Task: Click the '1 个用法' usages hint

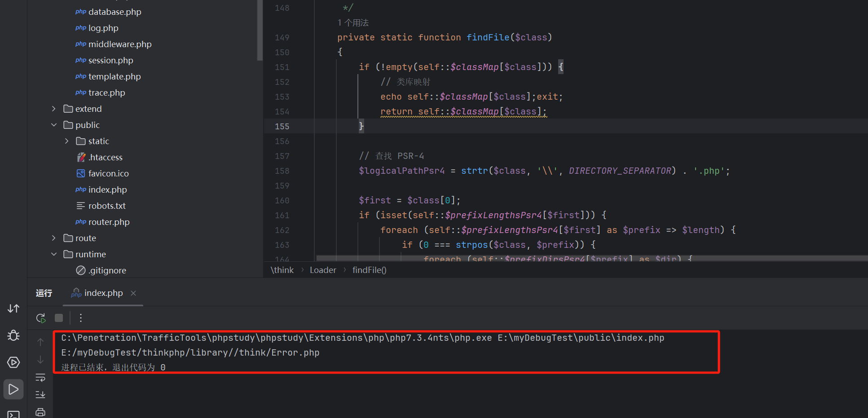Action: (x=353, y=22)
